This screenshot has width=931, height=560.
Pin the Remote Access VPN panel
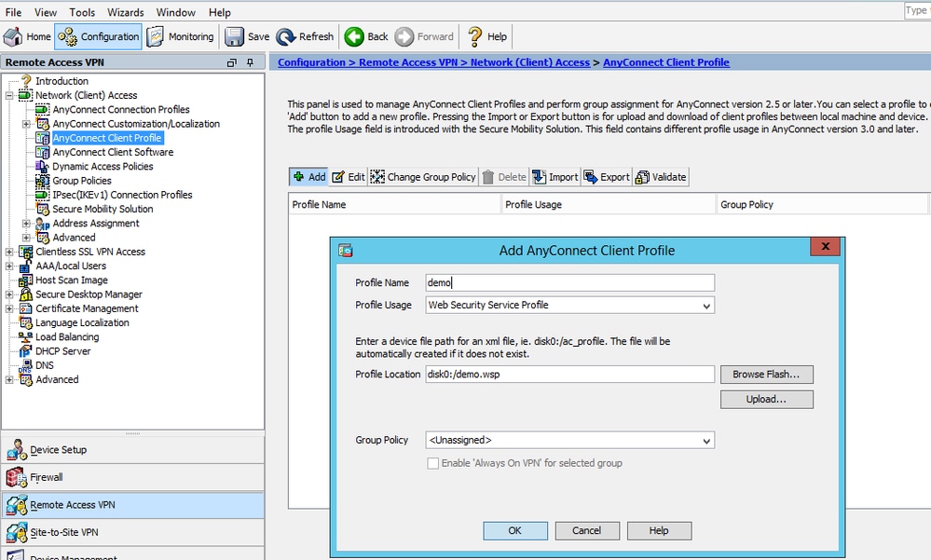pyautogui.click(x=251, y=62)
